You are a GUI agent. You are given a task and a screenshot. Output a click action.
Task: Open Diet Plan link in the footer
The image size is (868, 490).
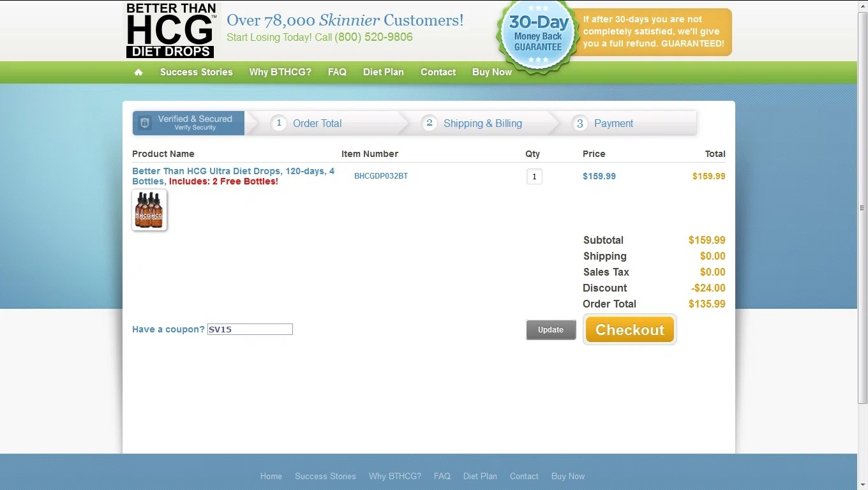coord(480,476)
